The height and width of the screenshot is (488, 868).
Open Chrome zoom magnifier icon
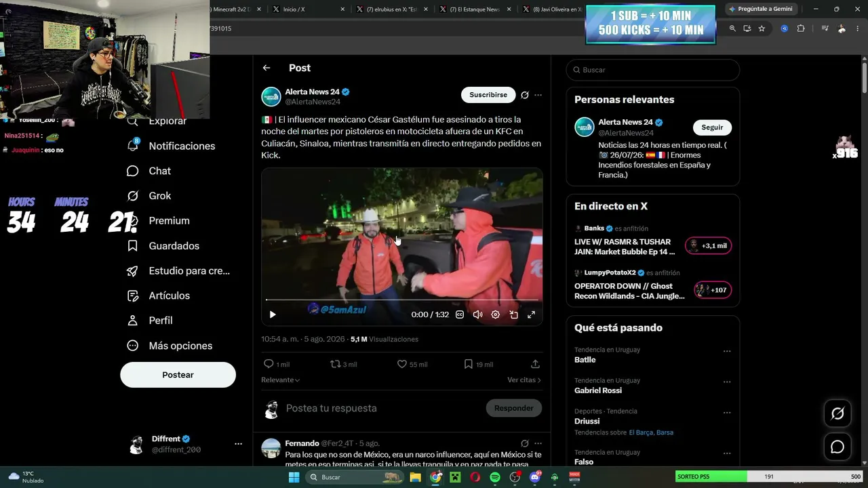click(x=732, y=28)
